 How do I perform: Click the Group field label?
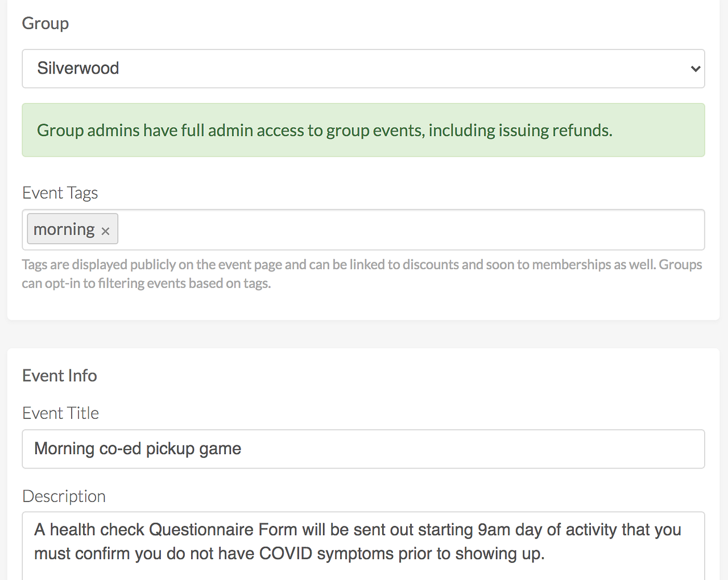coord(45,23)
